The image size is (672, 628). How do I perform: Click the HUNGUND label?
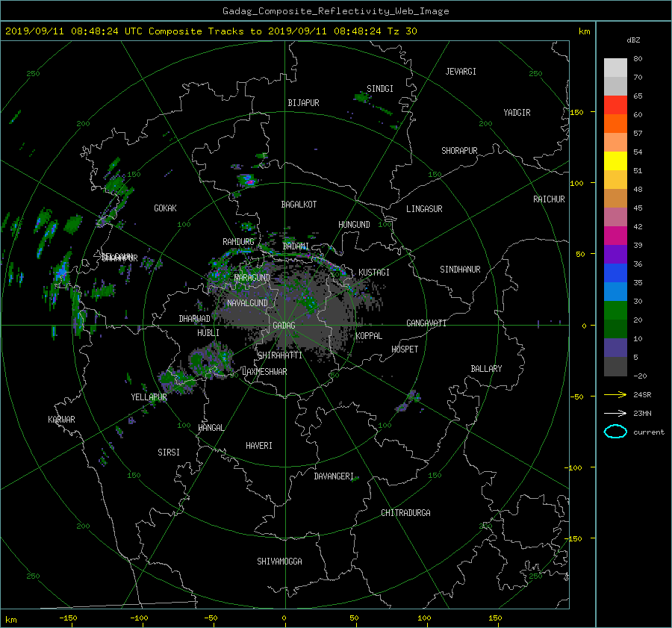pos(354,225)
